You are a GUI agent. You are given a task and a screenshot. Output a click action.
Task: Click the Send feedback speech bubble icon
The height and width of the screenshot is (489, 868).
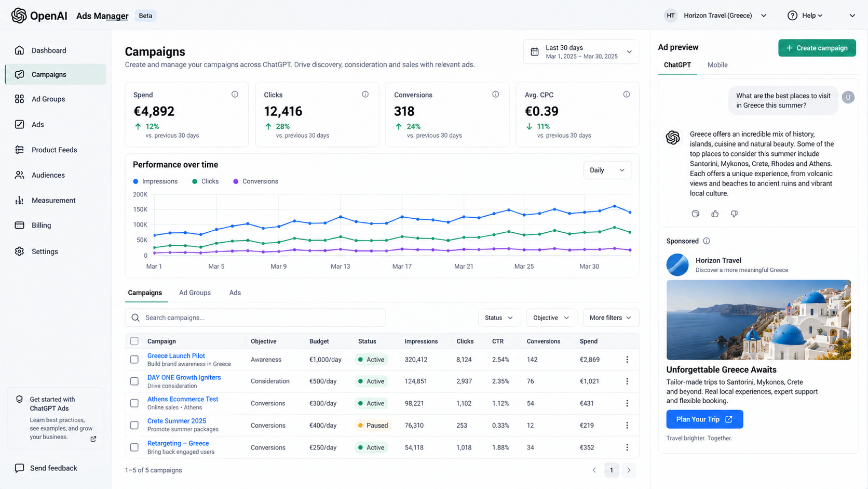(19, 468)
